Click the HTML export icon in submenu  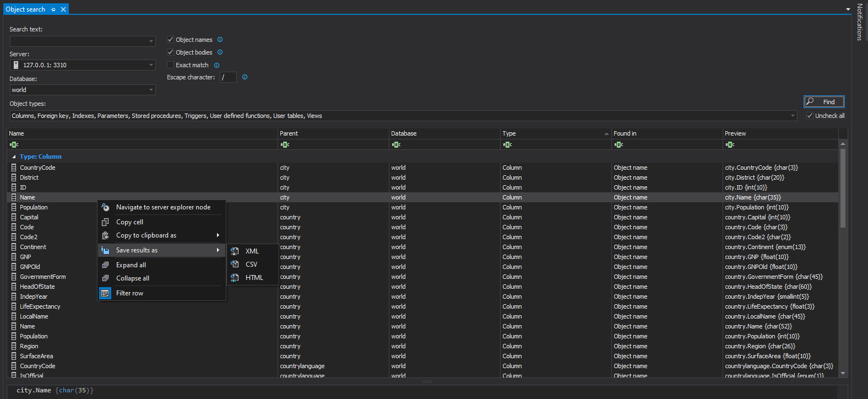click(x=235, y=277)
